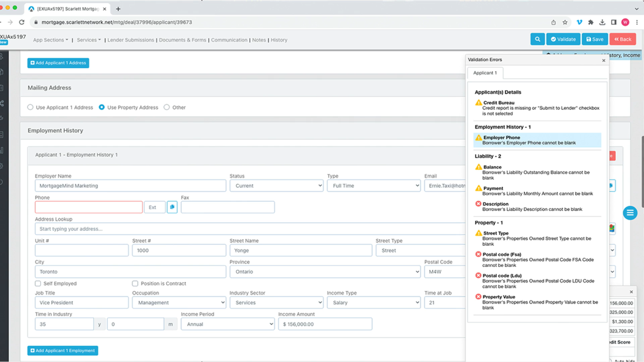
Task: Expand the Occupation dropdown showing Management
Action: pyautogui.click(x=179, y=303)
